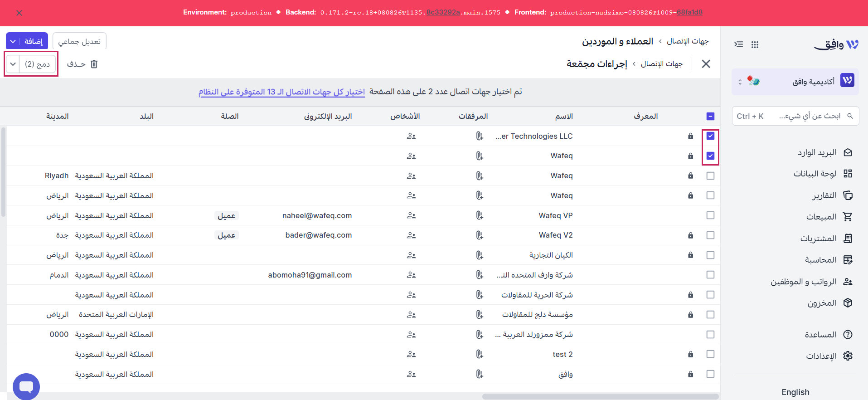
Task: Close the environment banner with X icon
Action: [19, 13]
